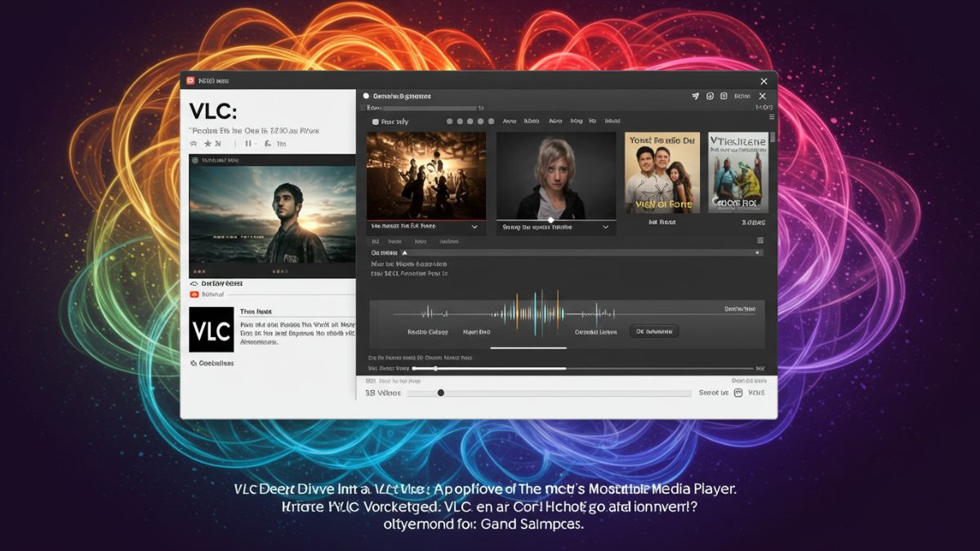Click the wifi icon under the VLC heading
The height and width of the screenshot is (551, 980).
[x=194, y=143]
